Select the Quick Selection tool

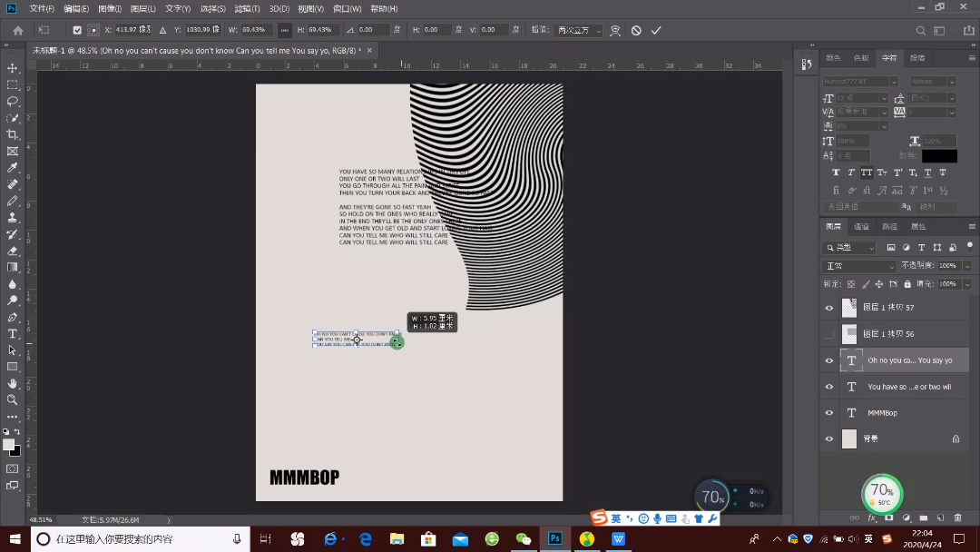tap(13, 117)
